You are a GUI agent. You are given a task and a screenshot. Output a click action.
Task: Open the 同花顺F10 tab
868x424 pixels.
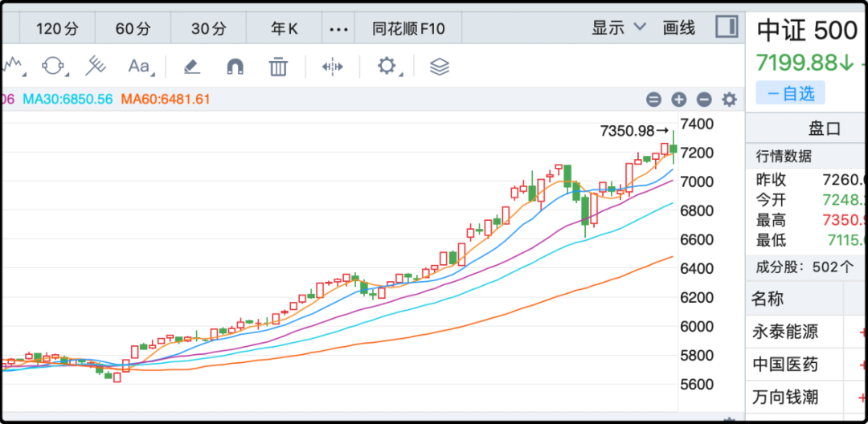pyautogui.click(x=408, y=29)
